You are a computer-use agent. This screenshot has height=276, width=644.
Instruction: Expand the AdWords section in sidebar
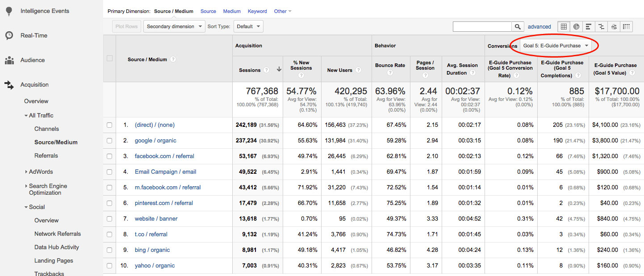tap(41, 171)
